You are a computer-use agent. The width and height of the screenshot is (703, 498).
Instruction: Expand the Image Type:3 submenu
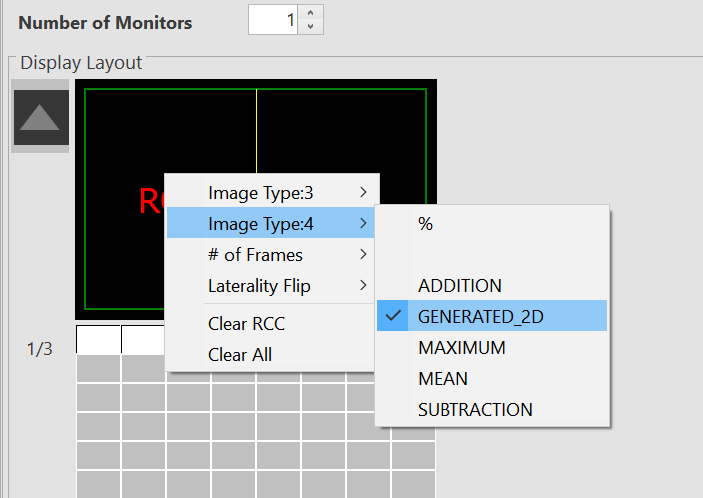click(271, 193)
